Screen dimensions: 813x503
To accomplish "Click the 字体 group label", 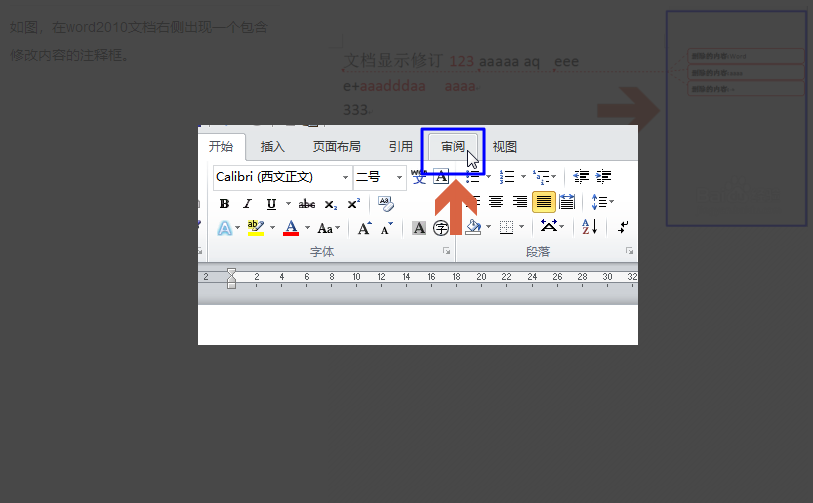I will click(x=322, y=252).
